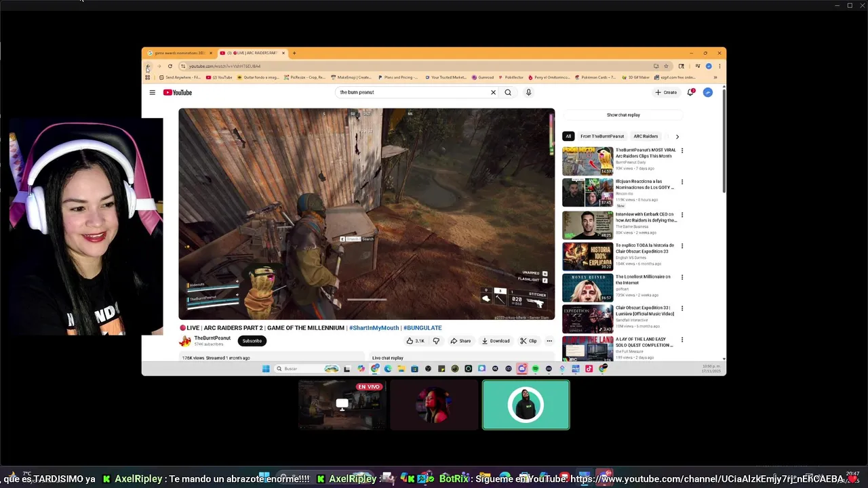Select the ARC Raiders filter chip
Image resolution: width=868 pixels, height=488 pixels.
tap(646, 136)
